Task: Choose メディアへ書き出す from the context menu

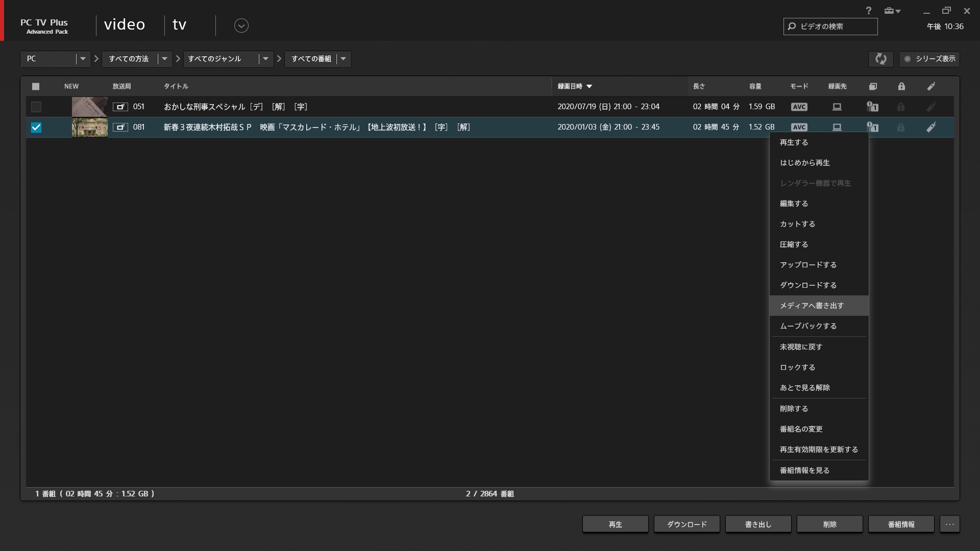Action: click(812, 306)
